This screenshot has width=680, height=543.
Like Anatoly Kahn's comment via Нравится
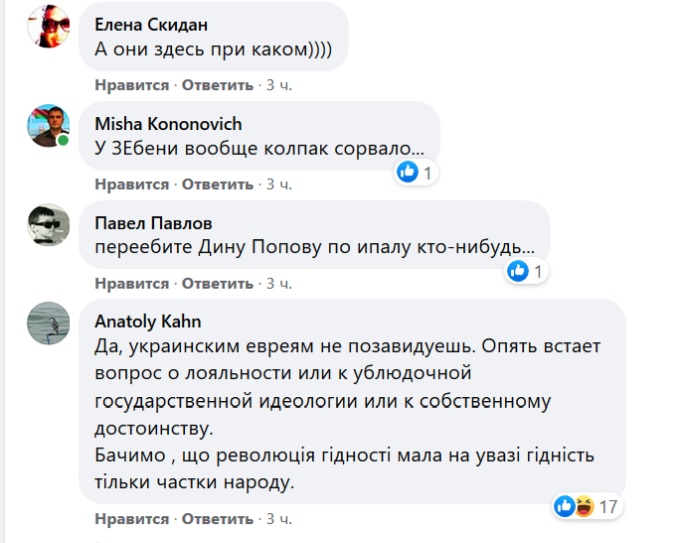coord(131,519)
